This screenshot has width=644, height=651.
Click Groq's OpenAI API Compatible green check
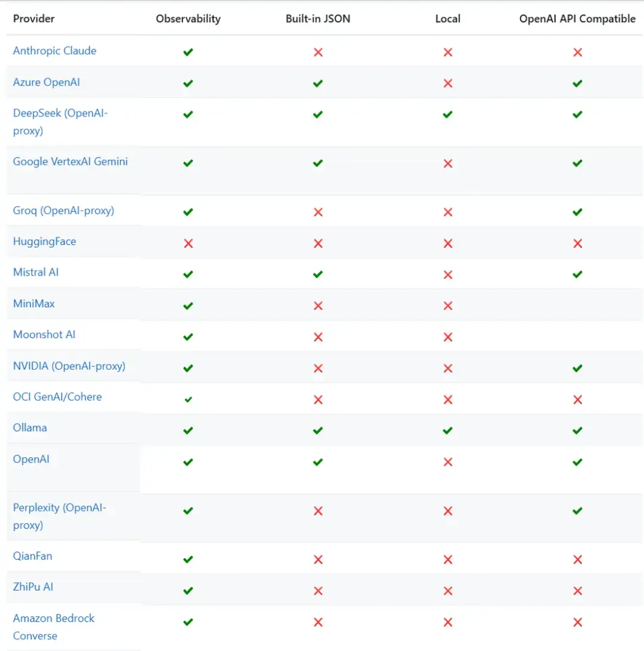click(577, 212)
